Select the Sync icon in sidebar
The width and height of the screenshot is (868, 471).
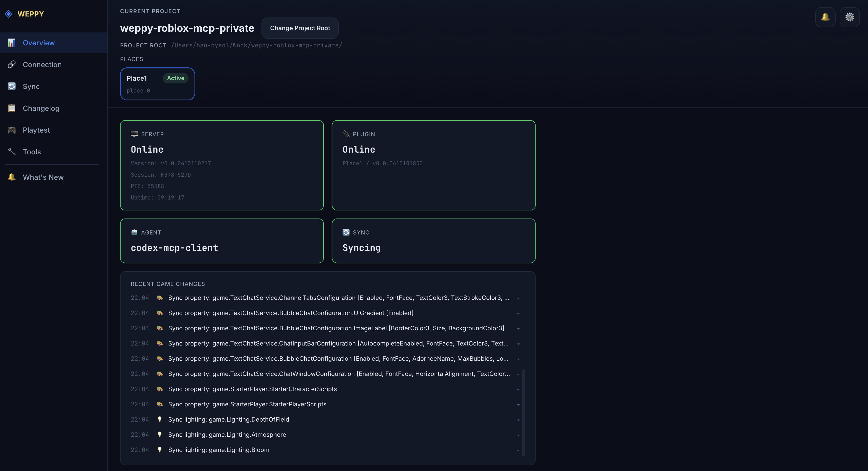pos(11,86)
